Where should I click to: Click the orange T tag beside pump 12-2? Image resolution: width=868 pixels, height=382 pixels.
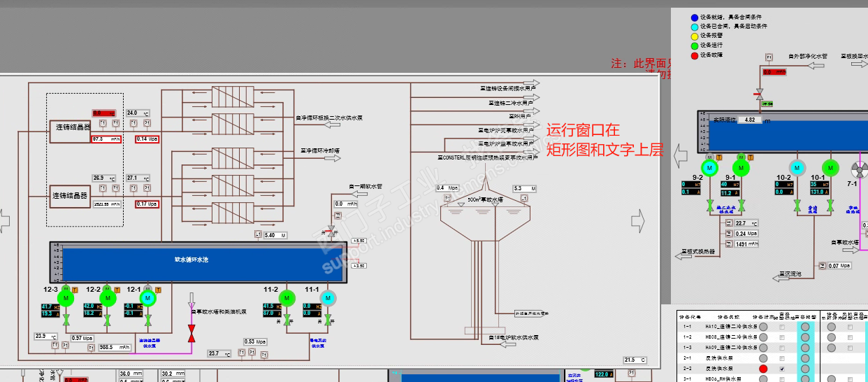(117, 289)
